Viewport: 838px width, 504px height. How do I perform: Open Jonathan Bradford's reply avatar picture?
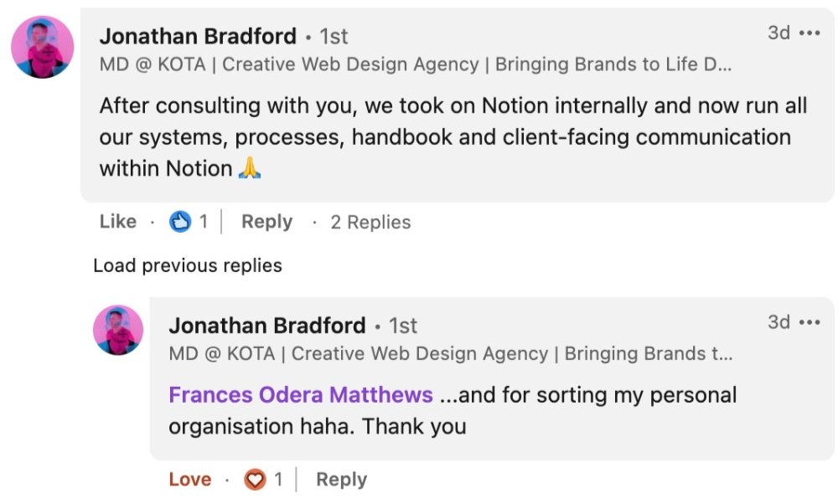(118, 330)
